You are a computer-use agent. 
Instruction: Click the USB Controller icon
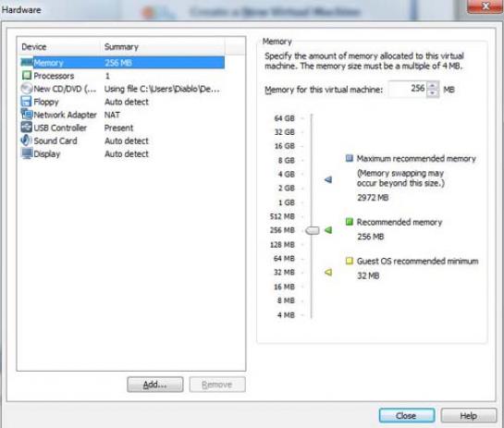point(27,128)
